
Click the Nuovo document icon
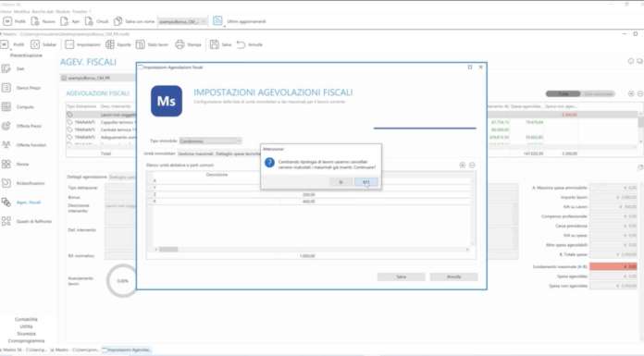pos(35,21)
